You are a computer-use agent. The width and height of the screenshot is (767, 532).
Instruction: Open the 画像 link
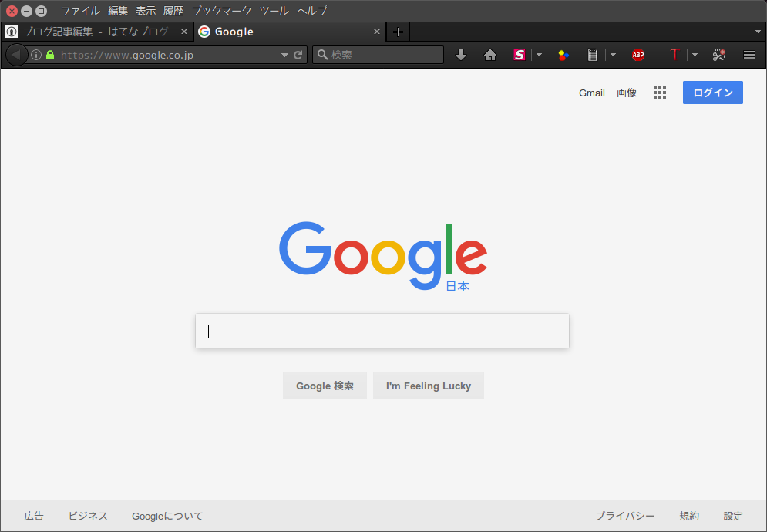pyautogui.click(x=627, y=93)
